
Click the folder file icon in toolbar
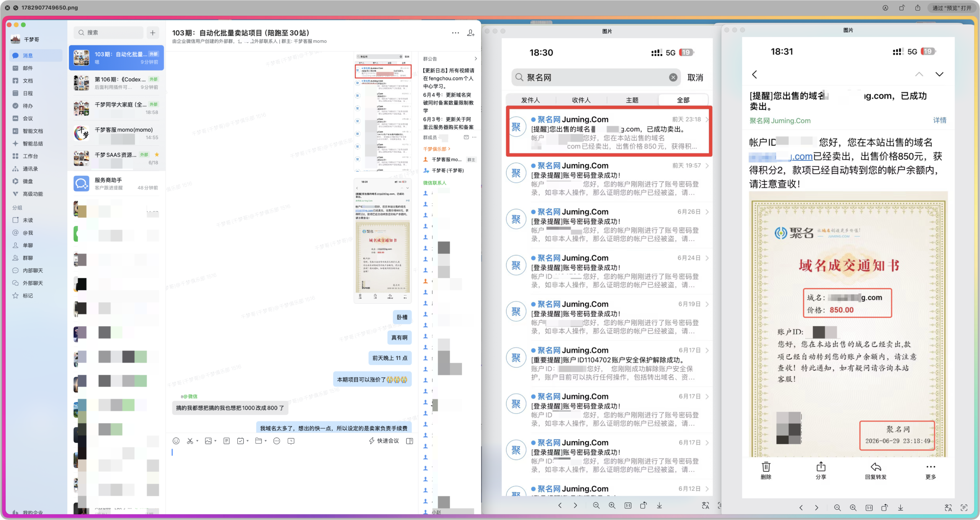[x=259, y=441]
